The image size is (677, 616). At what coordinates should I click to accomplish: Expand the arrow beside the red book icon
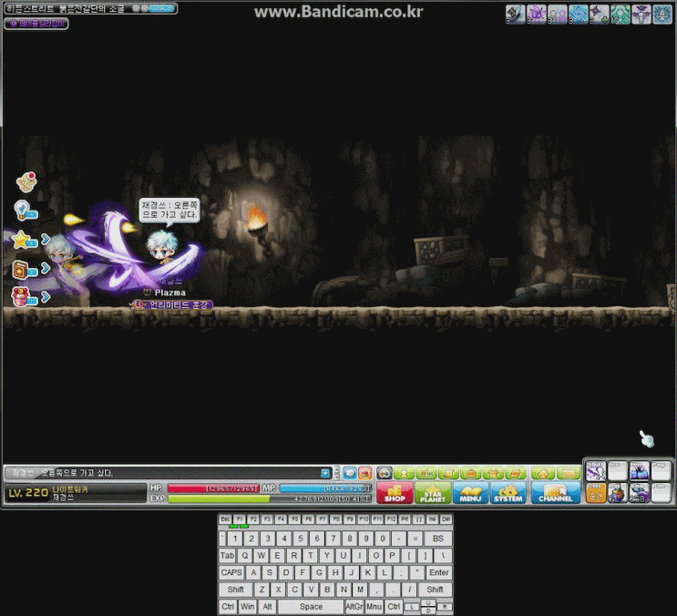pos(46,269)
